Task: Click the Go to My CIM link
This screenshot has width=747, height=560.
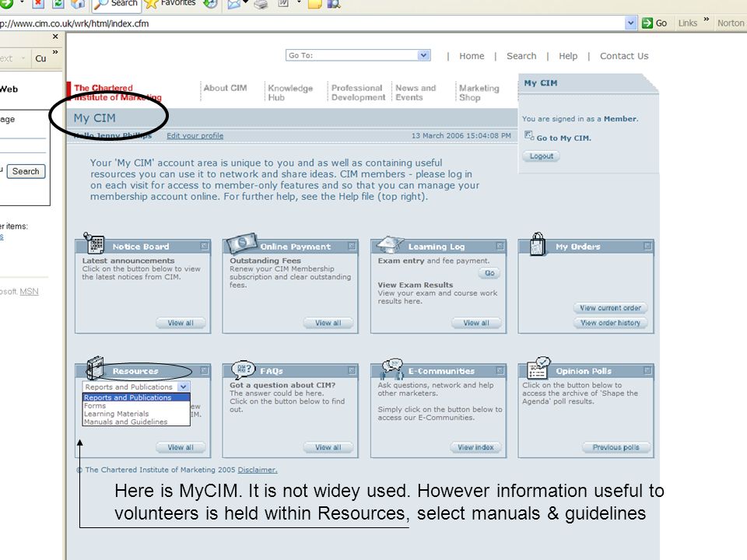Action: click(x=563, y=138)
